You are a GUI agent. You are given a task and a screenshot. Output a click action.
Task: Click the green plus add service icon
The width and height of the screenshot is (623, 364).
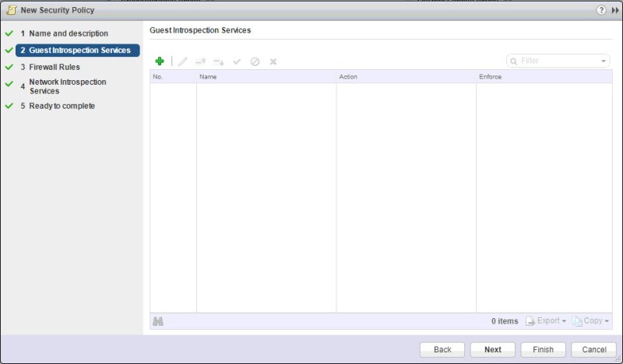[160, 61]
